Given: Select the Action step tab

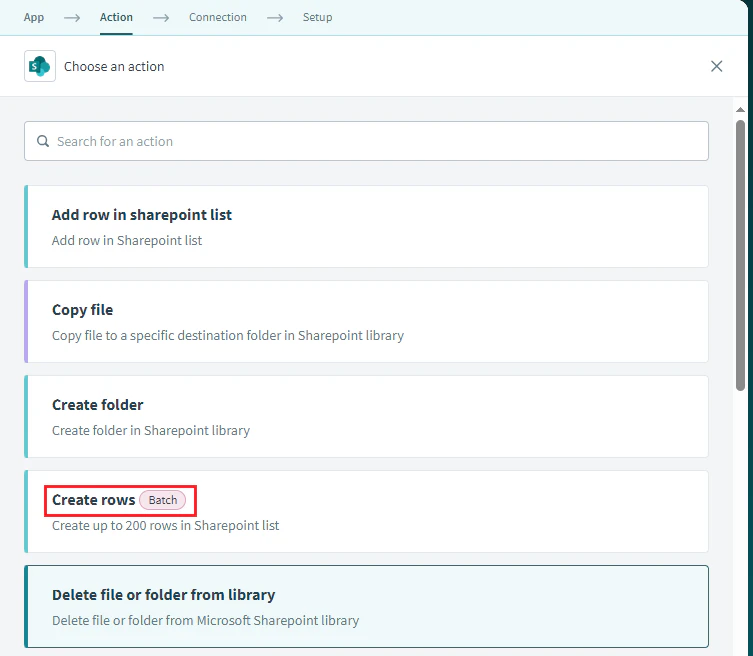Looking at the screenshot, I should point(116,17).
